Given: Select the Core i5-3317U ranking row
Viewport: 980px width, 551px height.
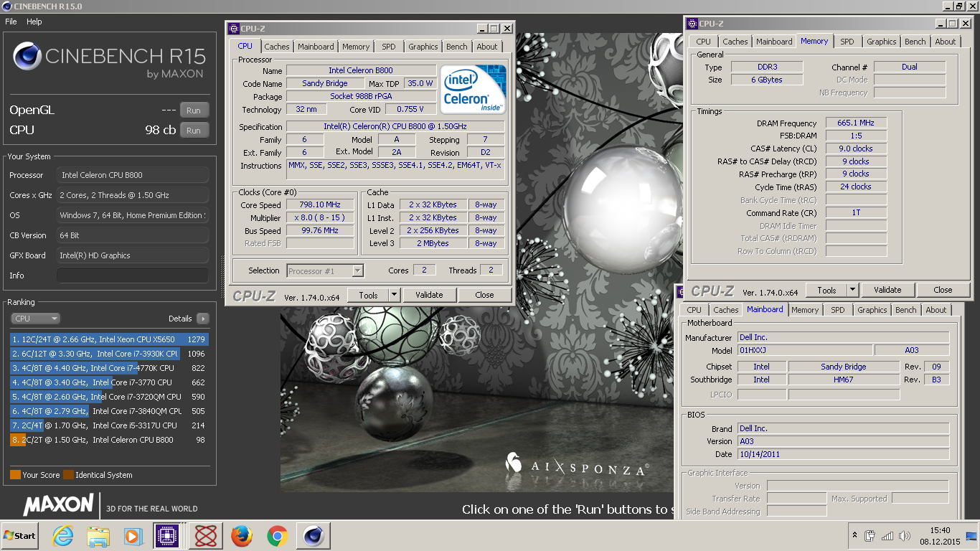Looking at the screenshot, I should click(109, 425).
